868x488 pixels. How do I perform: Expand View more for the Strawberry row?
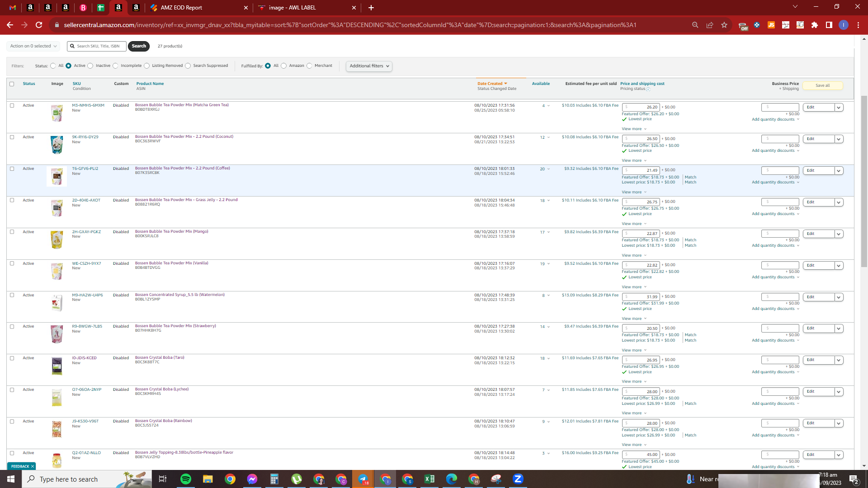click(x=634, y=351)
